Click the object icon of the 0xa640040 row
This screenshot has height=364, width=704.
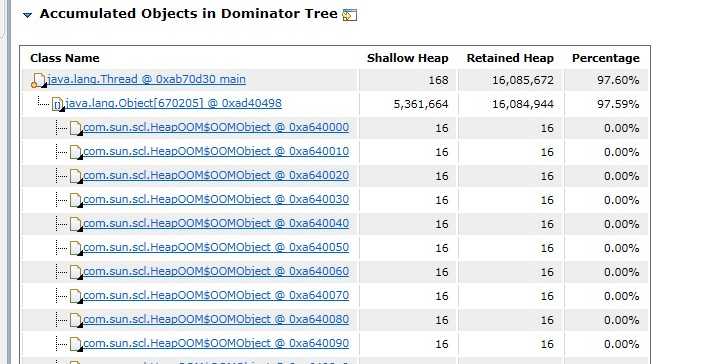76,224
